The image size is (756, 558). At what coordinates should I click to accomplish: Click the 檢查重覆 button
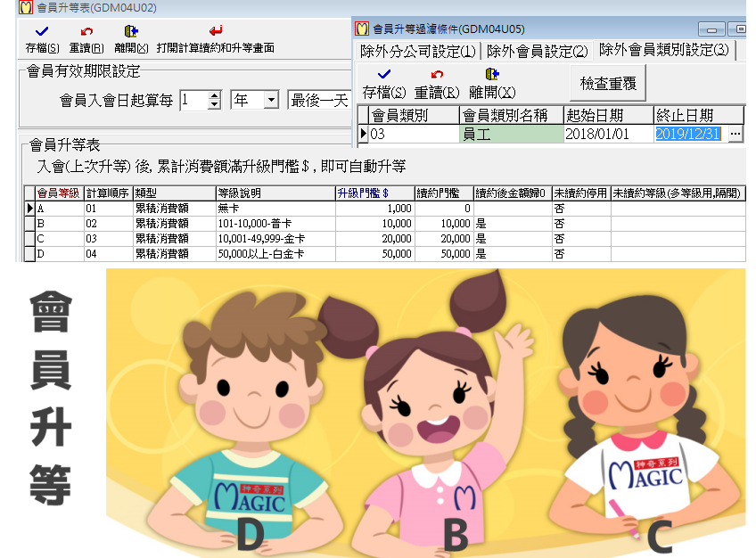pyautogui.click(x=608, y=84)
